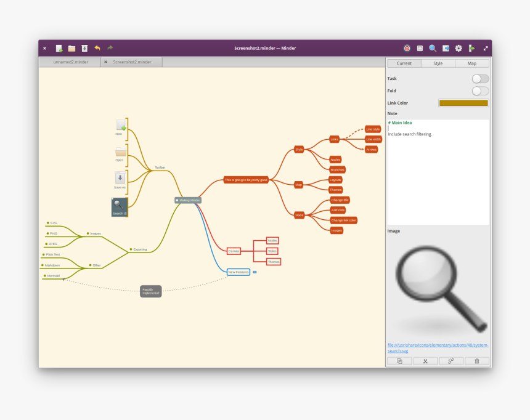Open the Link Color swatch picker
The image size is (530, 420).
pos(463,103)
